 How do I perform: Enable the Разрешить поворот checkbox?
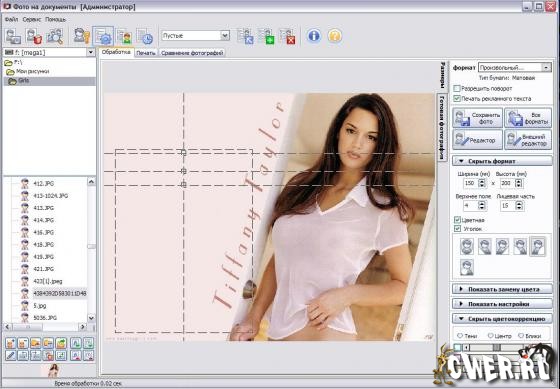457,88
